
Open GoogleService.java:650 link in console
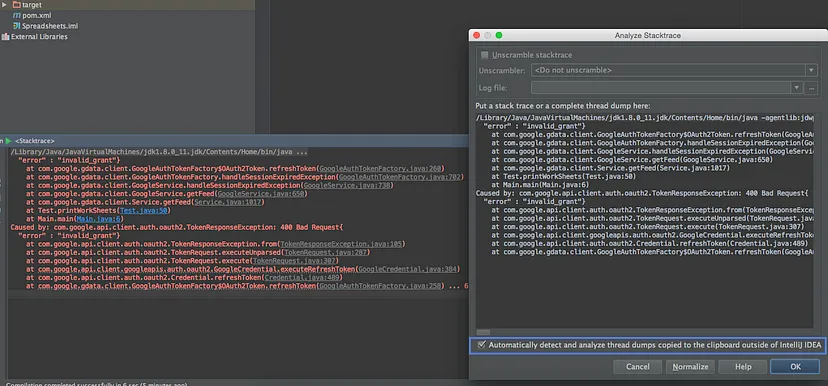pyautogui.click(x=261, y=194)
